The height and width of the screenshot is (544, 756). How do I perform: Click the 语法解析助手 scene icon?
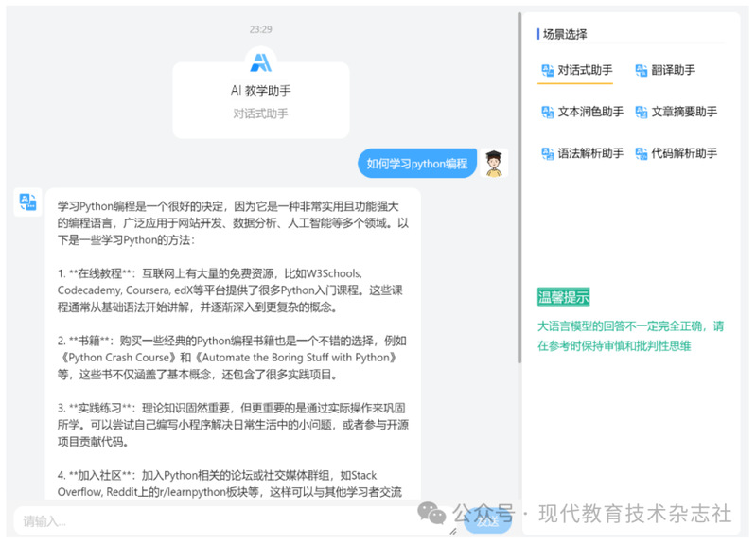547,153
